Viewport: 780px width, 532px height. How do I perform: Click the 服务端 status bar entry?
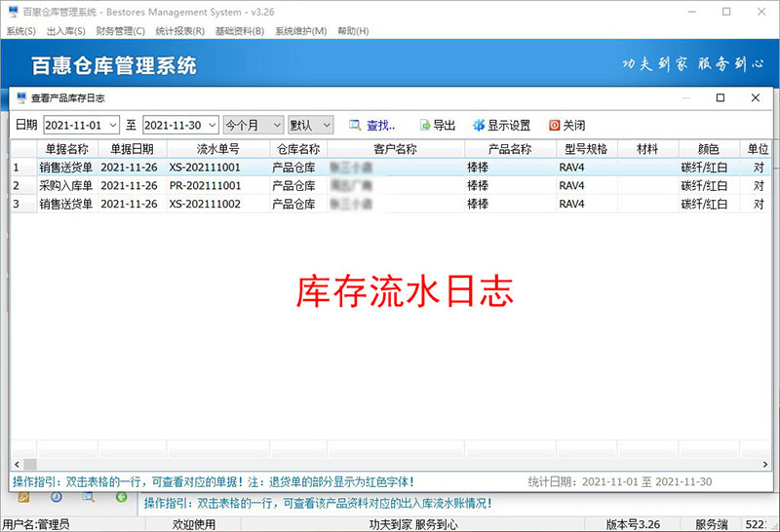(712, 524)
